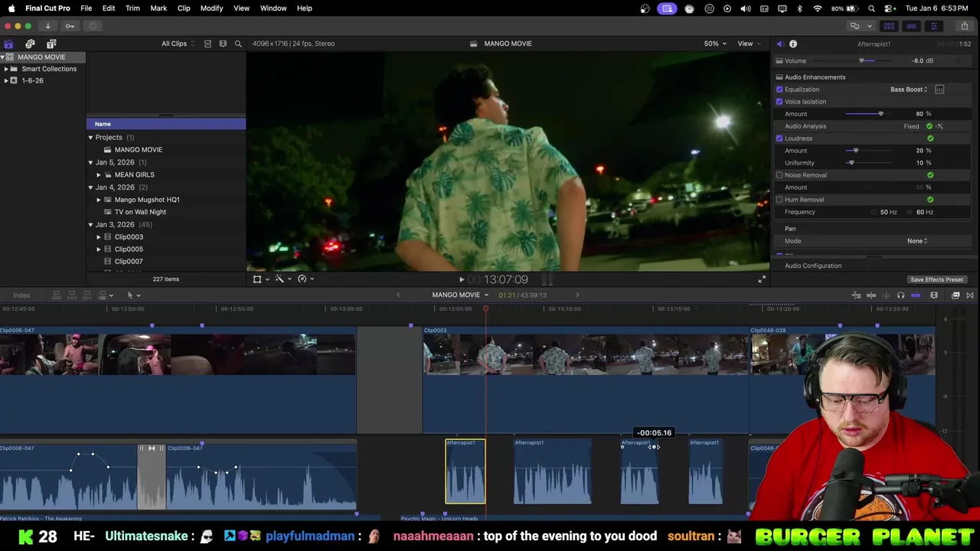Open the transitions browser icon
Screen dimensions: 980x551
click(x=970, y=295)
